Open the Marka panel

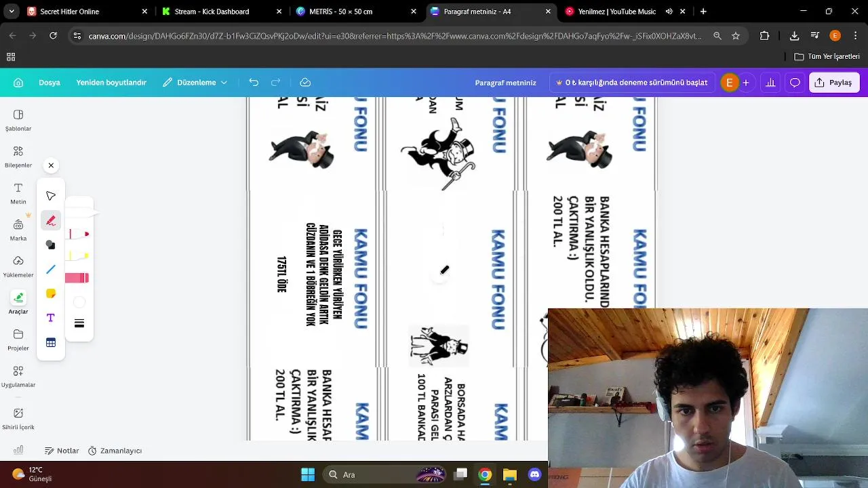(x=18, y=230)
